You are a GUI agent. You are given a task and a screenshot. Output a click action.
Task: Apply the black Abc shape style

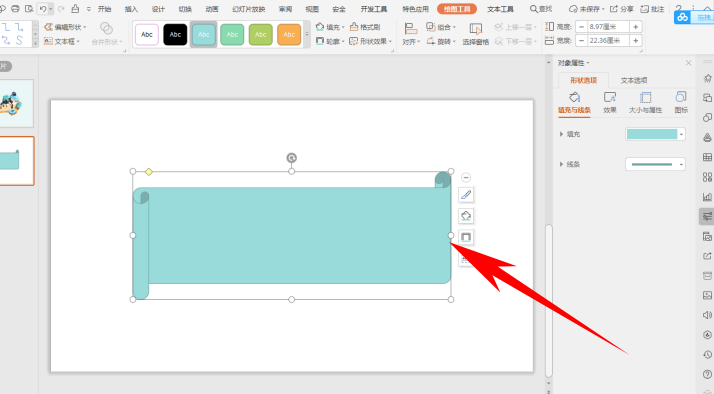tap(175, 35)
